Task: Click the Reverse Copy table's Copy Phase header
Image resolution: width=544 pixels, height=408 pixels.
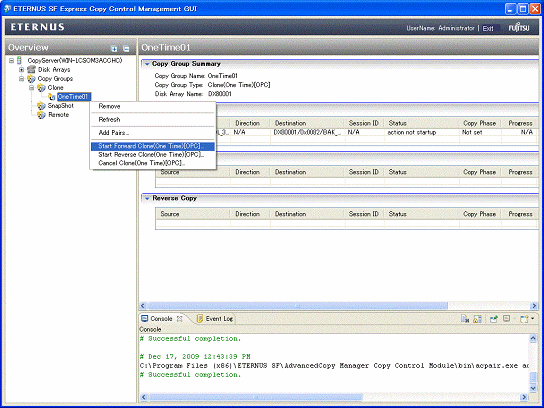Action: (x=479, y=214)
